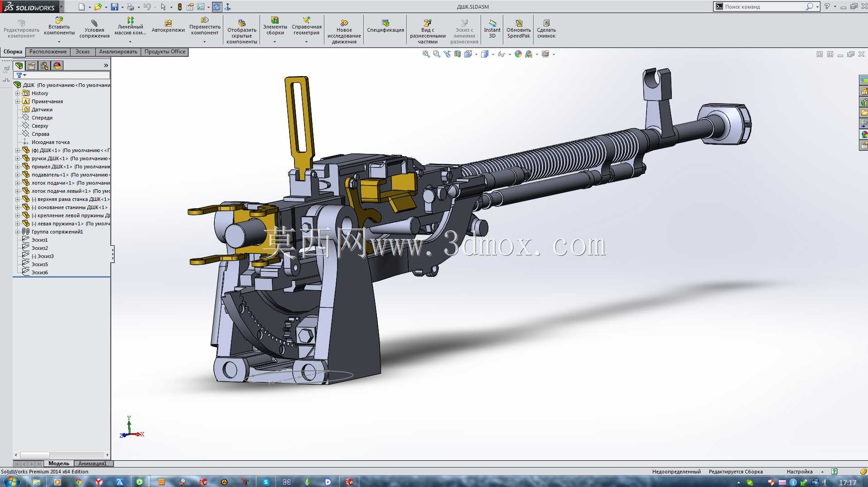Switch to the Расположение tab

tap(48, 52)
